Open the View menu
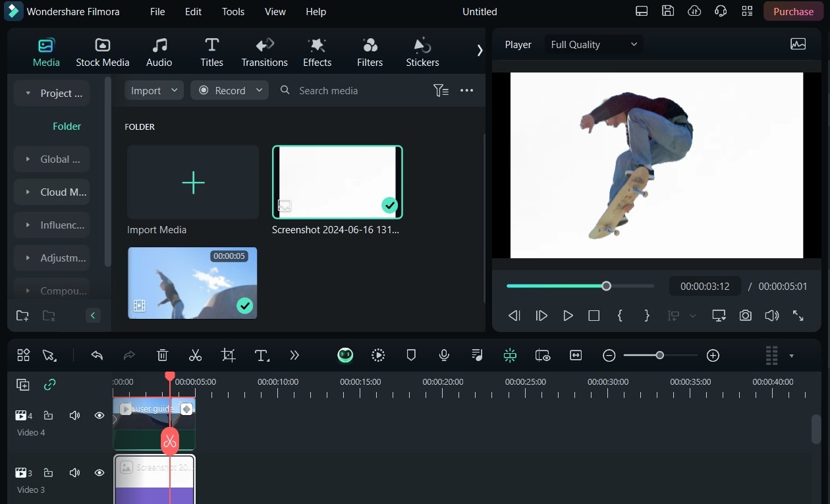The width and height of the screenshot is (830, 504). (x=275, y=11)
